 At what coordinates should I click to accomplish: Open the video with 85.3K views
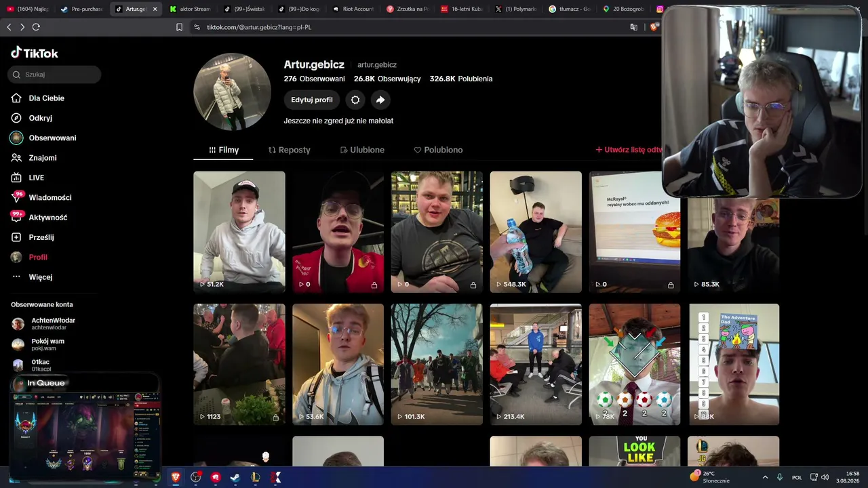[734, 244]
